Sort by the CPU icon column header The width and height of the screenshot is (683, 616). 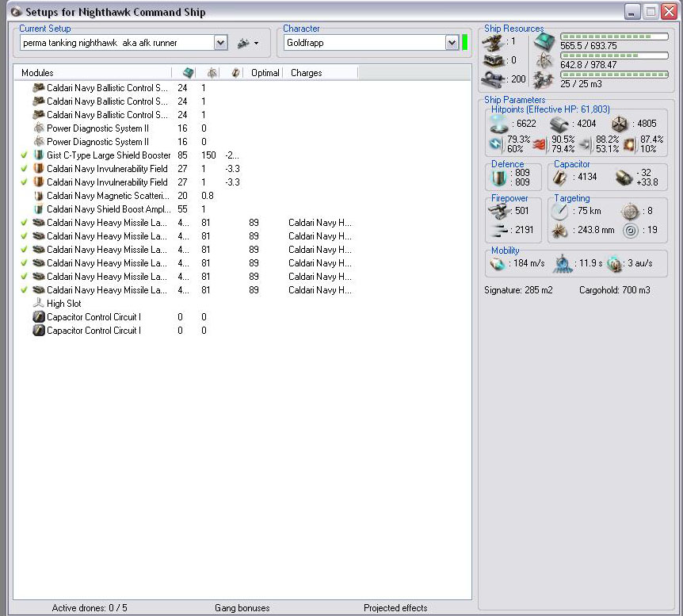point(188,73)
